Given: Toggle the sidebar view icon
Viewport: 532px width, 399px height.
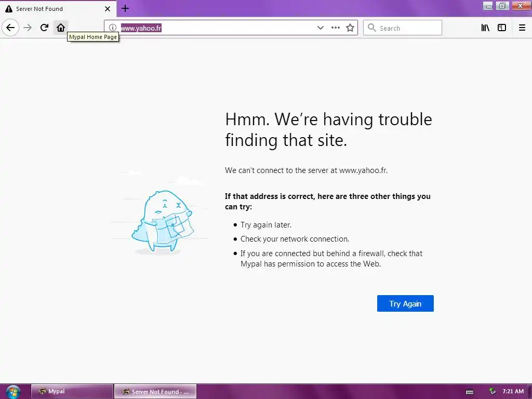Looking at the screenshot, I should point(502,28).
